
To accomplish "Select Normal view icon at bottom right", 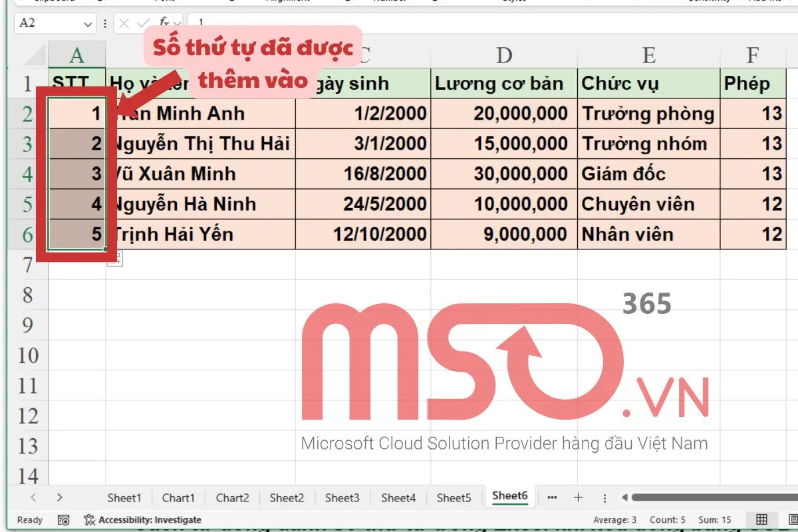I will pos(761,519).
